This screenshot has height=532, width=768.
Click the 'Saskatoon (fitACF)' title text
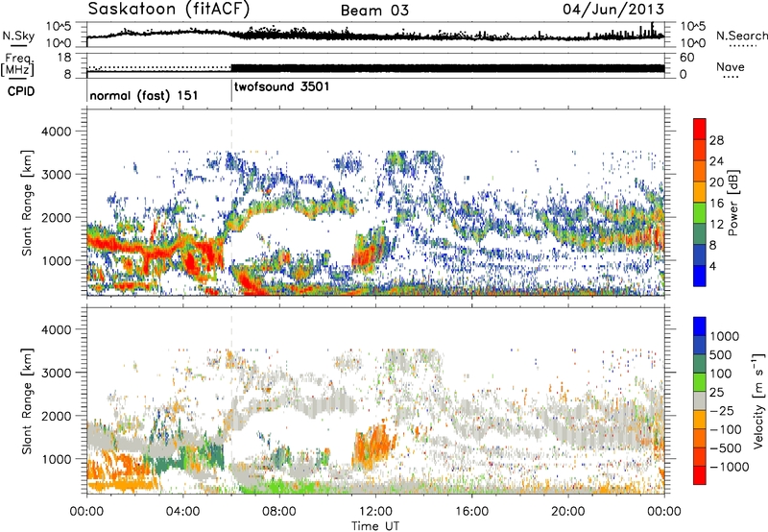coord(169,10)
